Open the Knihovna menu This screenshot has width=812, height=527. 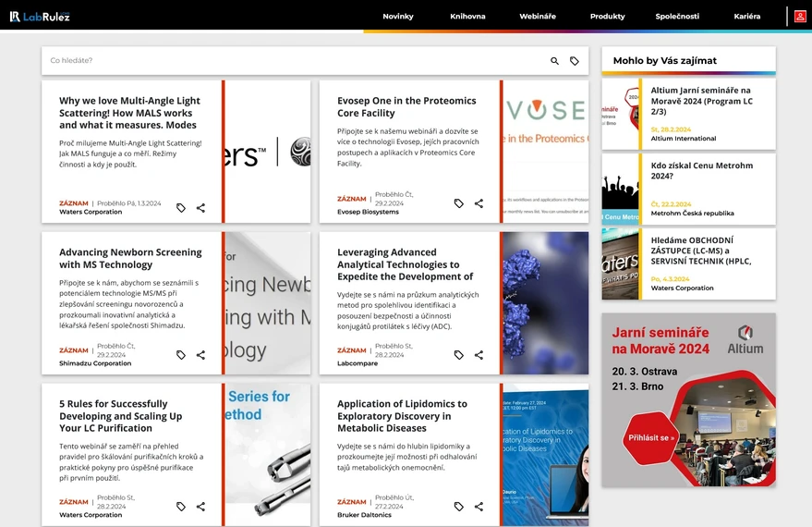(x=467, y=16)
